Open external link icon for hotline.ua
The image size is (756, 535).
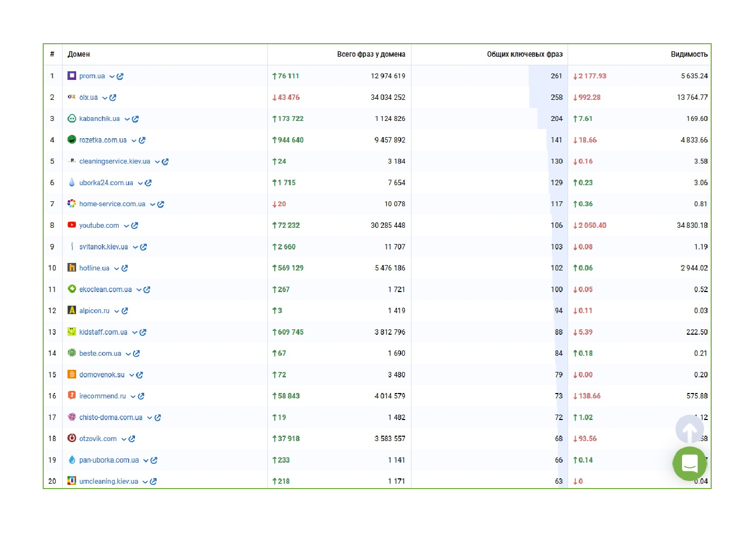[125, 268]
